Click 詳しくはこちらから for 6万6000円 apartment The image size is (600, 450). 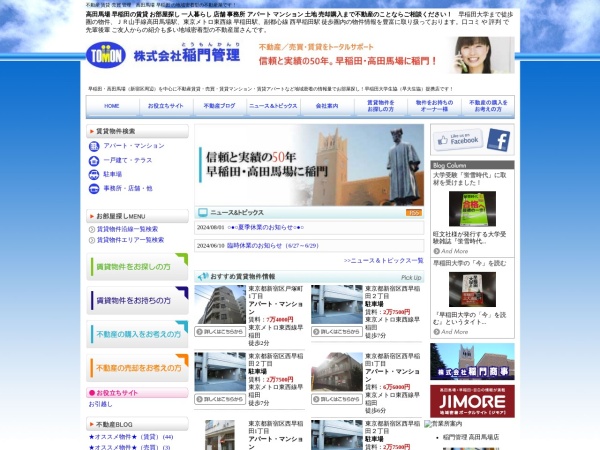337,399
